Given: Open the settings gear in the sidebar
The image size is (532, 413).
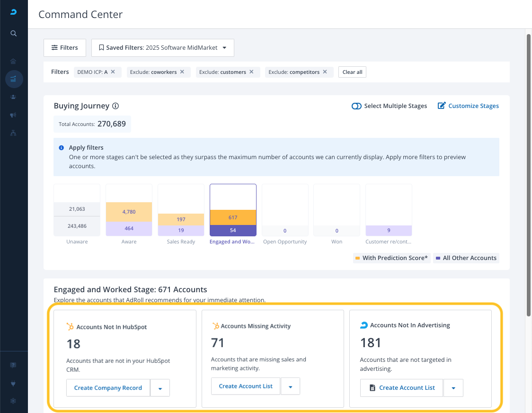Looking at the screenshot, I should 14,401.
